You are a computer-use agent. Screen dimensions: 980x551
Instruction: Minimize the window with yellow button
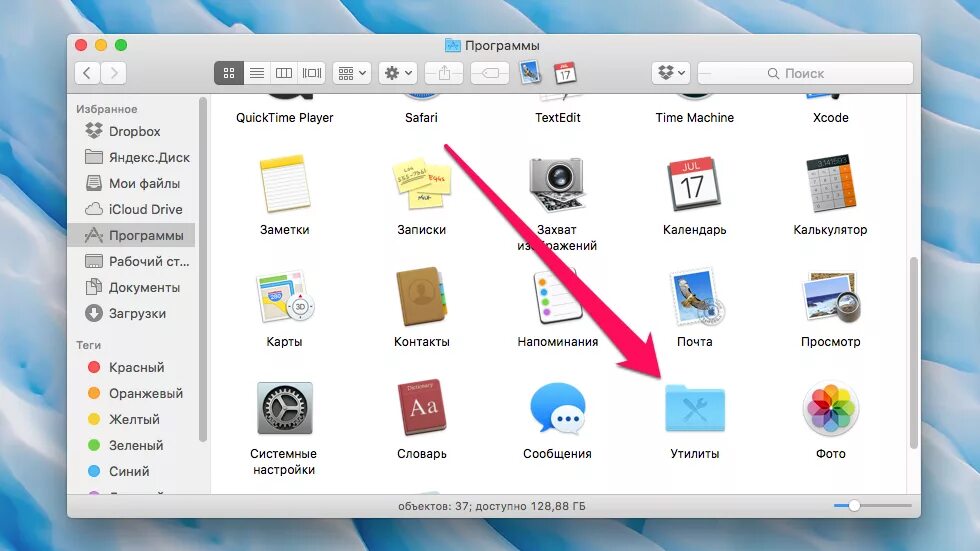click(x=101, y=45)
